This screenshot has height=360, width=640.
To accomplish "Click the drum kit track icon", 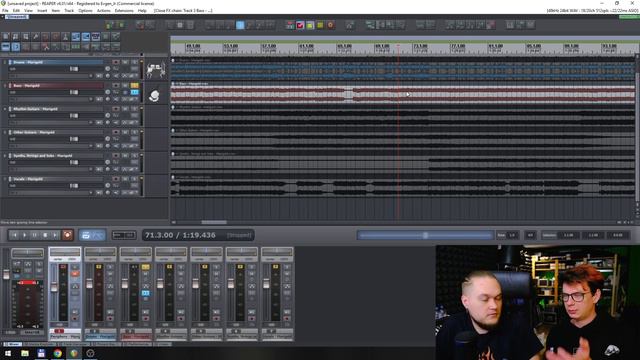I will point(156,70).
